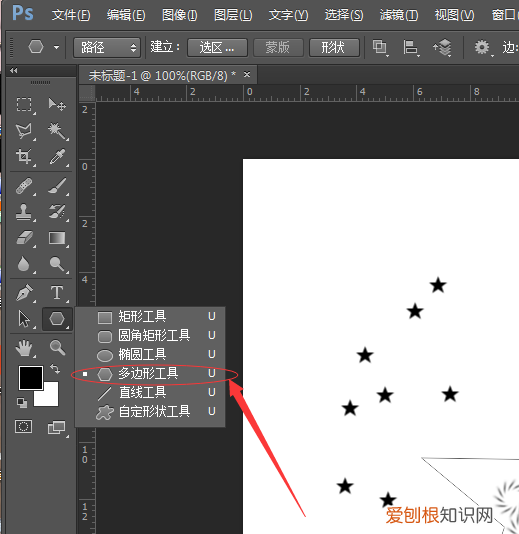
Task: Select the Rectangular Marquee tool
Action: point(24,105)
